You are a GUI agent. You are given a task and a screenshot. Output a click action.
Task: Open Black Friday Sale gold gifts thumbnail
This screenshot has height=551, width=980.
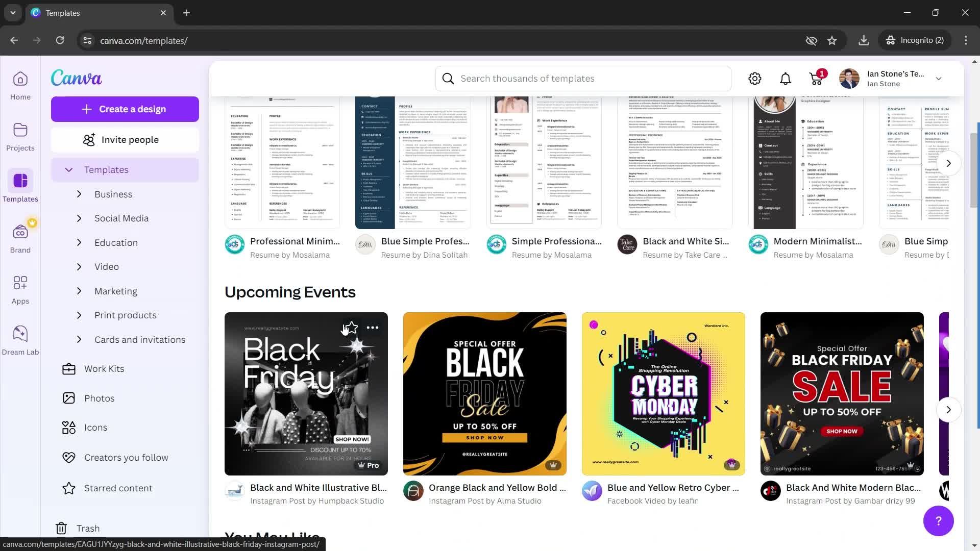tap(842, 394)
